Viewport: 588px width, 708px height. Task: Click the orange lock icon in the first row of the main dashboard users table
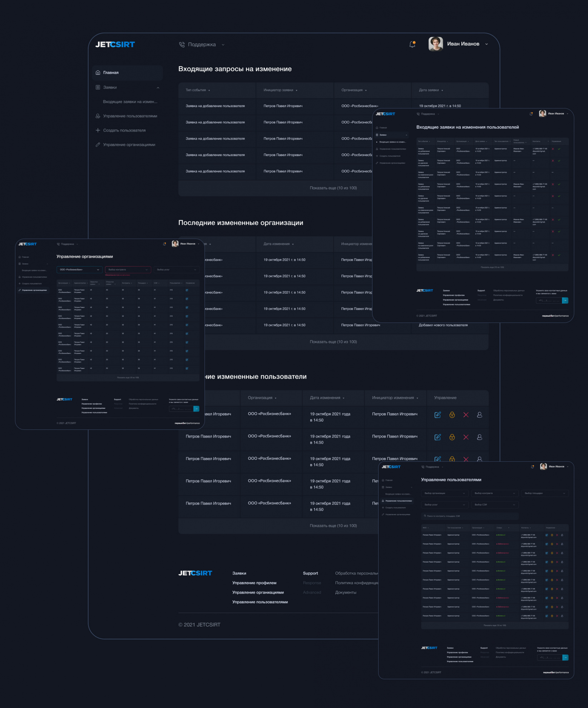452,415
